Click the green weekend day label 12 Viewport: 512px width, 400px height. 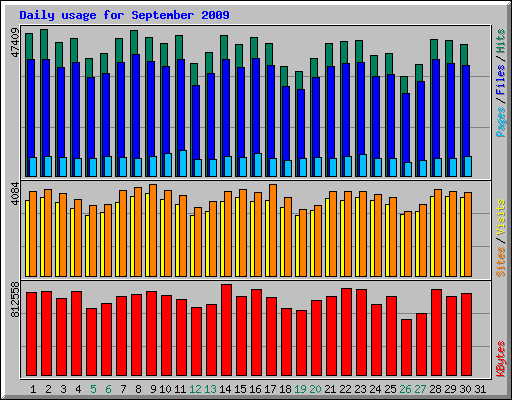(195, 389)
